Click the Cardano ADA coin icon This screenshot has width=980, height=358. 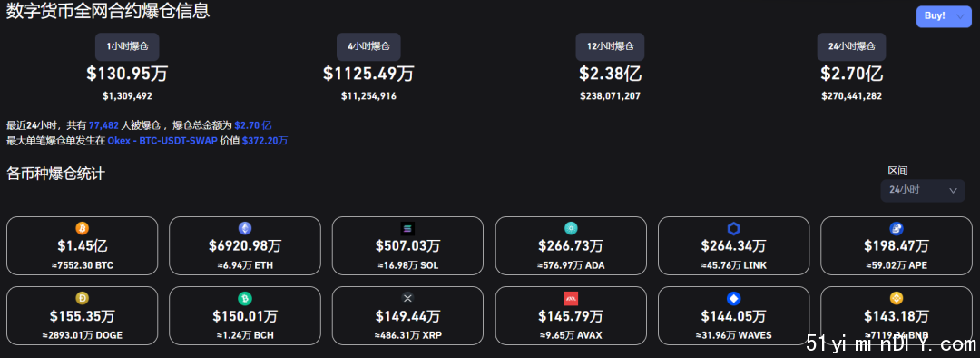point(571,228)
